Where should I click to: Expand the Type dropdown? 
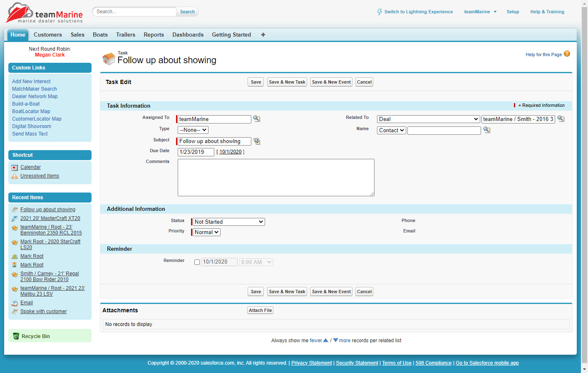(193, 130)
